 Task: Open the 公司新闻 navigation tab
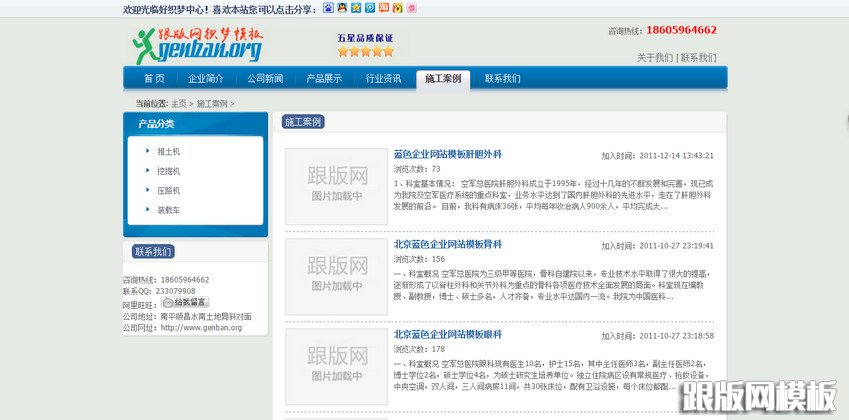point(265,78)
